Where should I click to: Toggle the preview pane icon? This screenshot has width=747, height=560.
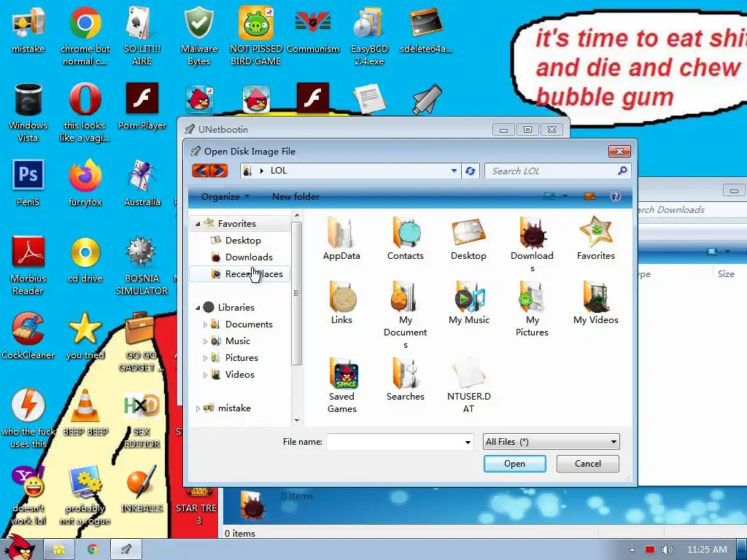click(x=589, y=196)
